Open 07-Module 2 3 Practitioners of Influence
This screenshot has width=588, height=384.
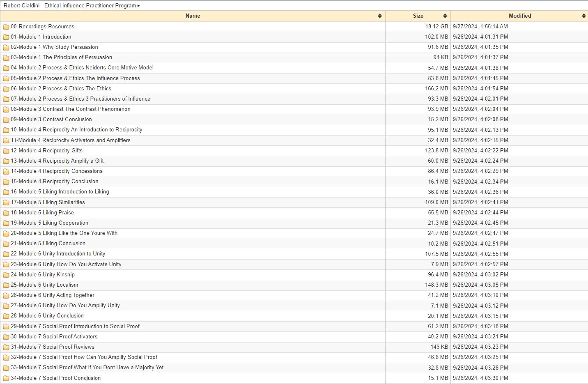[80, 99]
